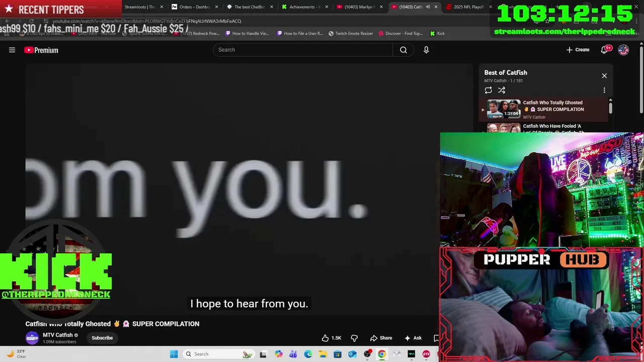
Task: Open the MTV Catfish channel name link
Action: [58, 335]
